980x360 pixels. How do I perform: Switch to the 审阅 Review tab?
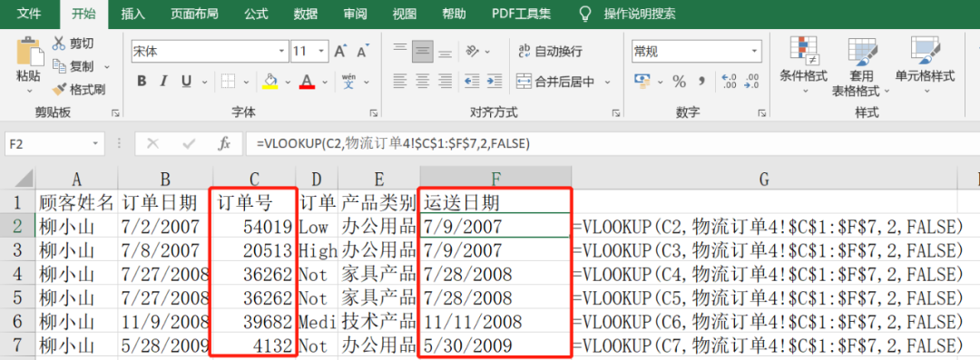point(355,14)
